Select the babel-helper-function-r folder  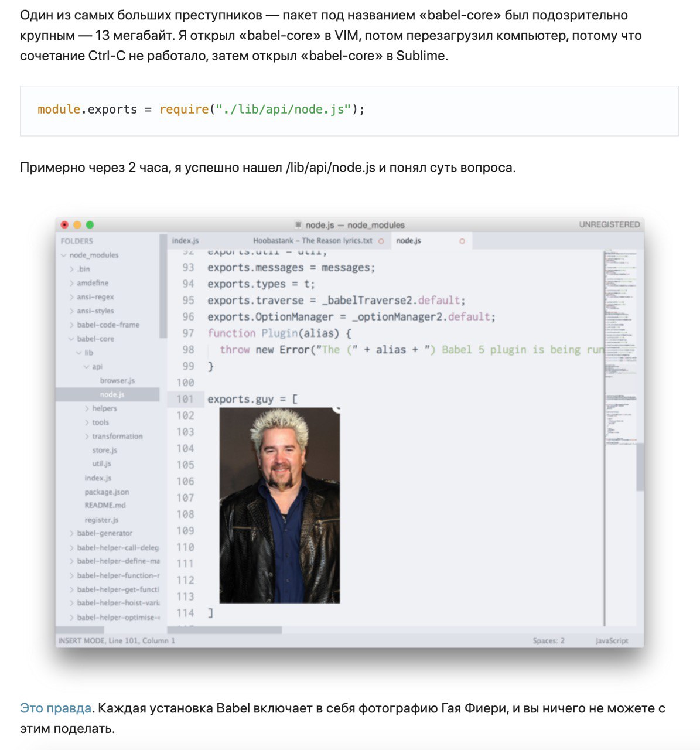tap(118, 576)
